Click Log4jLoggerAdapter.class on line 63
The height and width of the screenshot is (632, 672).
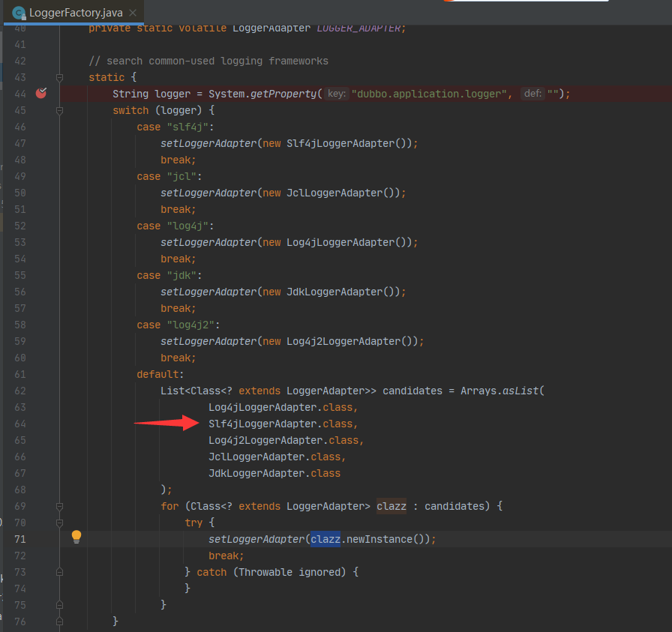tap(280, 408)
